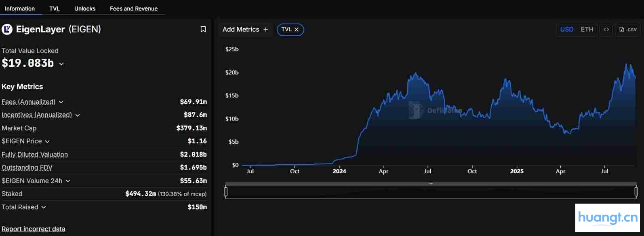Open the Add Metrics menu
The height and width of the screenshot is (236, 644).
point(245,30)
